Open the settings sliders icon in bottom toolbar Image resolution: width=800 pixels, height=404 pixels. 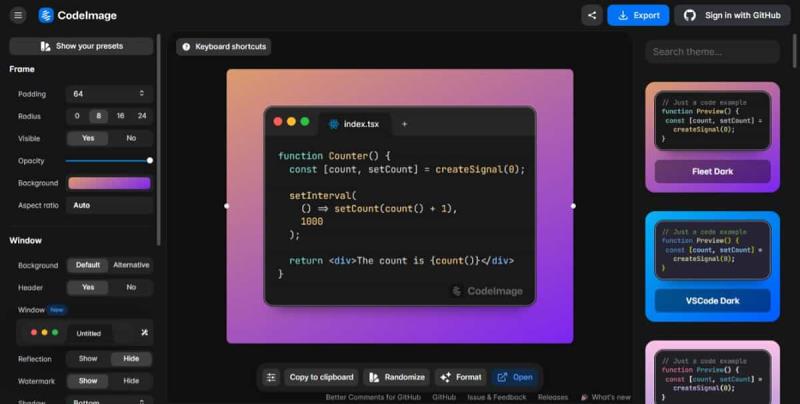271,377
